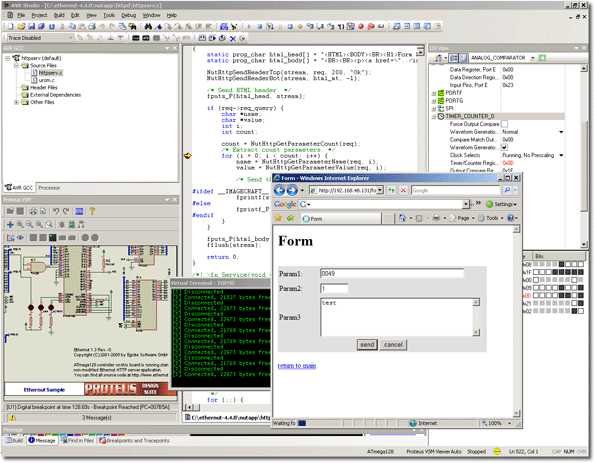Click the red Stop X in Internet Explorer

pos(403,190)
